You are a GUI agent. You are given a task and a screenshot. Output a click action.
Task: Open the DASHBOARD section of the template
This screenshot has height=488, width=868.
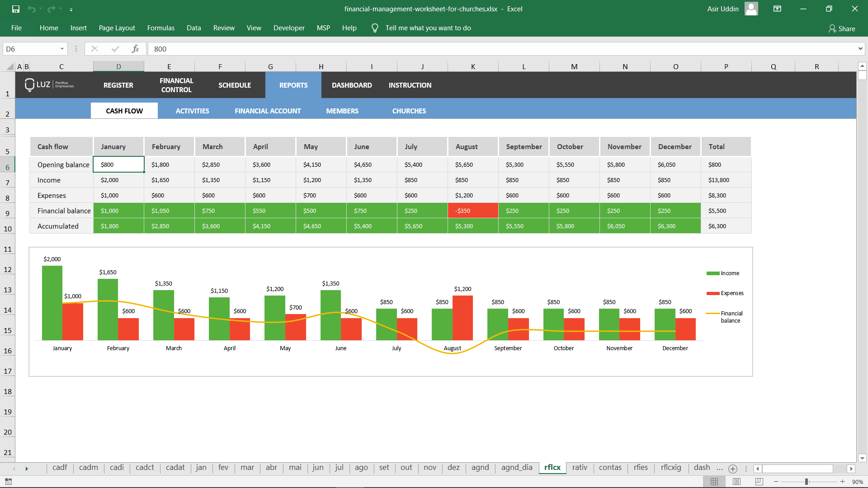(x=351, y=85)
